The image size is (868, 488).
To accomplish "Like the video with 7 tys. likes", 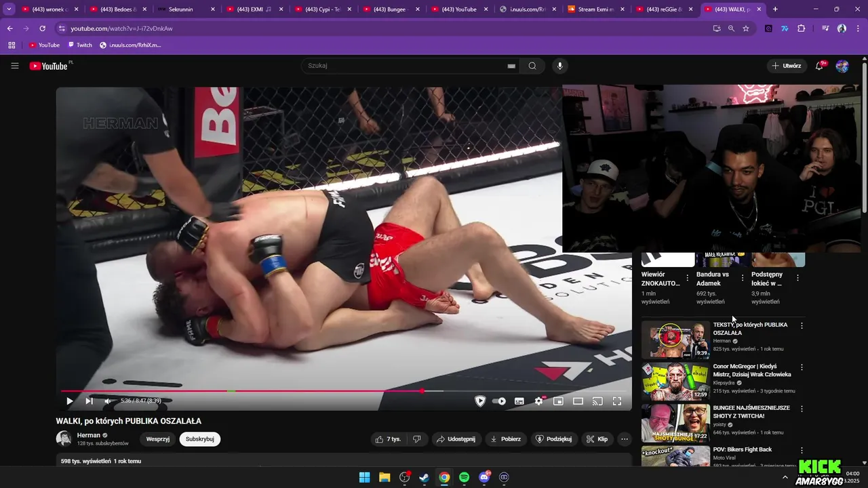I will [389, 439].
